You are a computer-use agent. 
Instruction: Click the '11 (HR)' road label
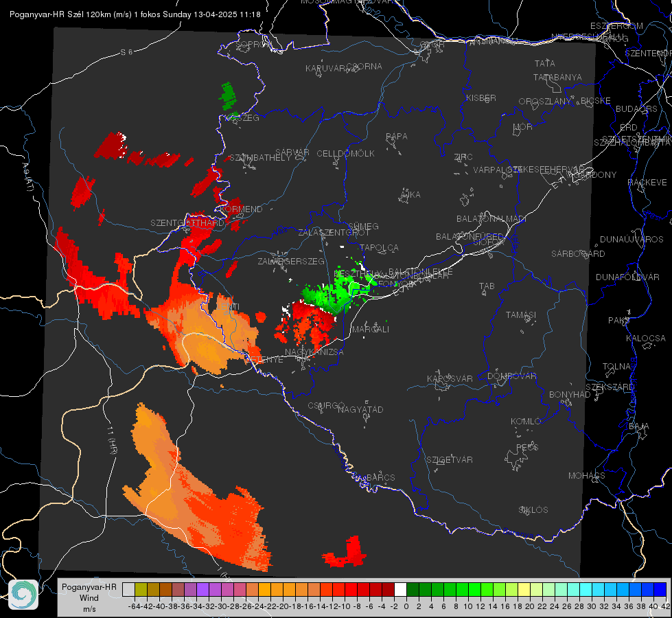coord(113,441)
